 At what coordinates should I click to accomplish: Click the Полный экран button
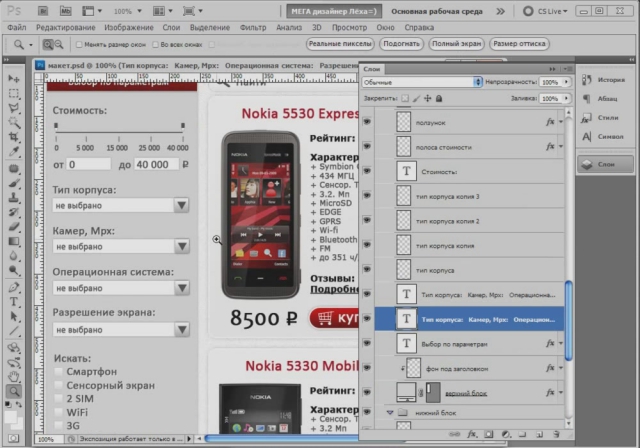[x=456, y=44]
